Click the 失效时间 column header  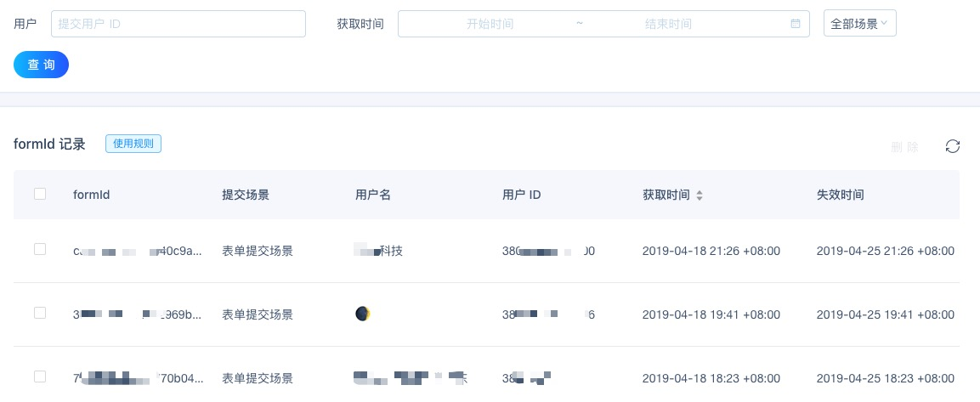840,195
